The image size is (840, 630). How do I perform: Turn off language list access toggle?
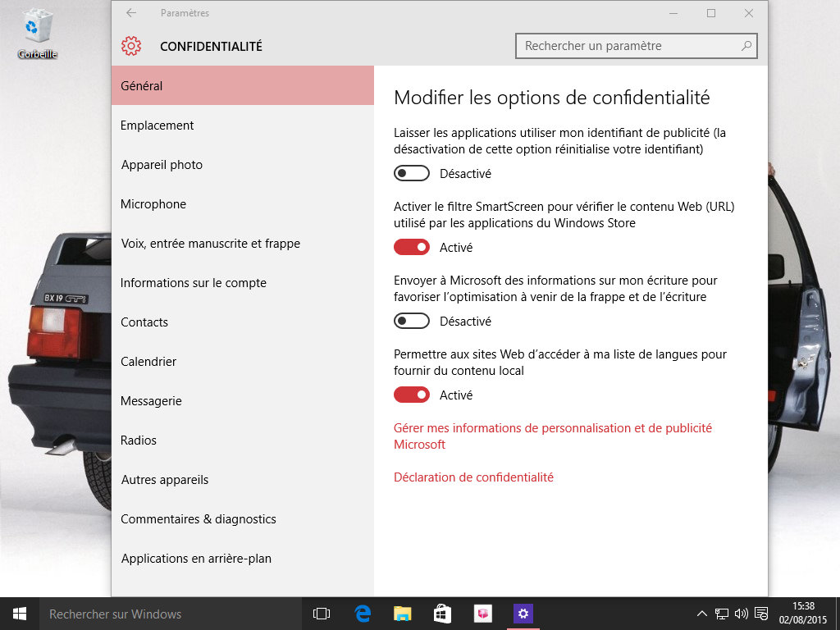[x=412, y=395]
